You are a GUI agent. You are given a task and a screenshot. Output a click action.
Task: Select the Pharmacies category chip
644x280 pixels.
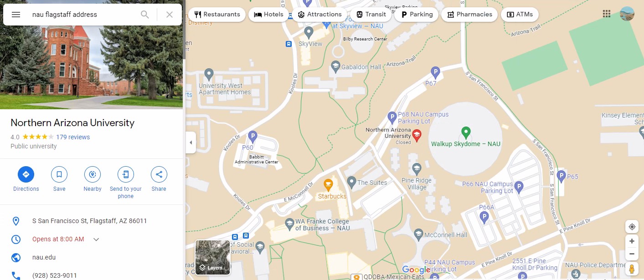click(469, 15)
